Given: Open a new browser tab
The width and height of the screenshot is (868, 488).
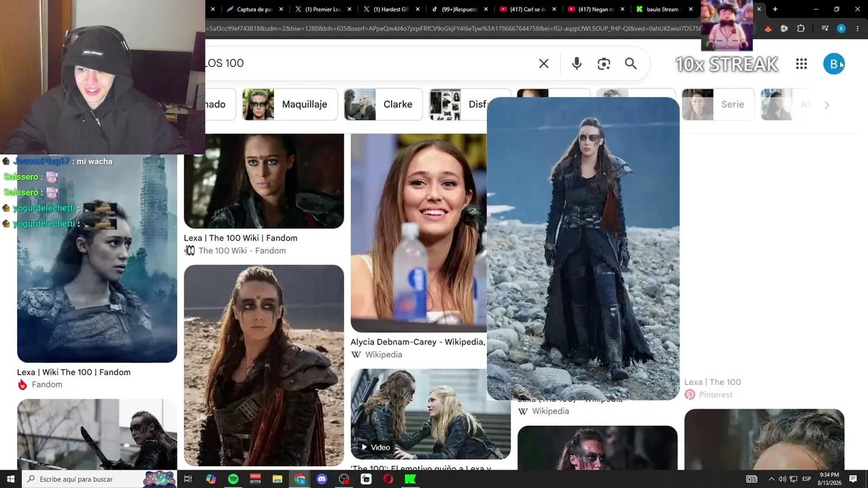Looking at the screenshot, I should (775, 9).
